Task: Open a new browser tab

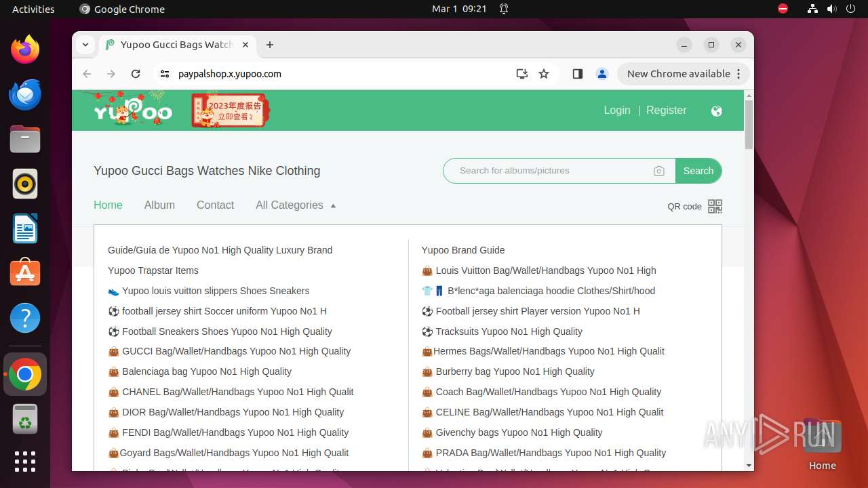Action: pos(270,45)
